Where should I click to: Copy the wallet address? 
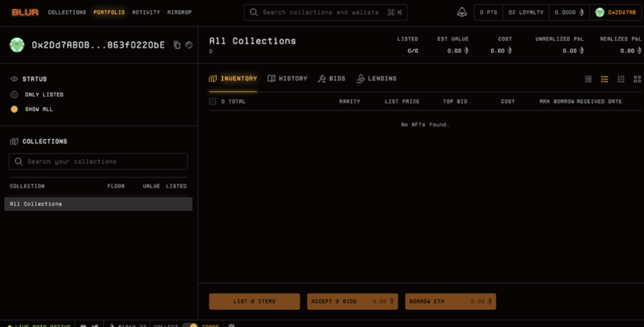tap(177, 45)
